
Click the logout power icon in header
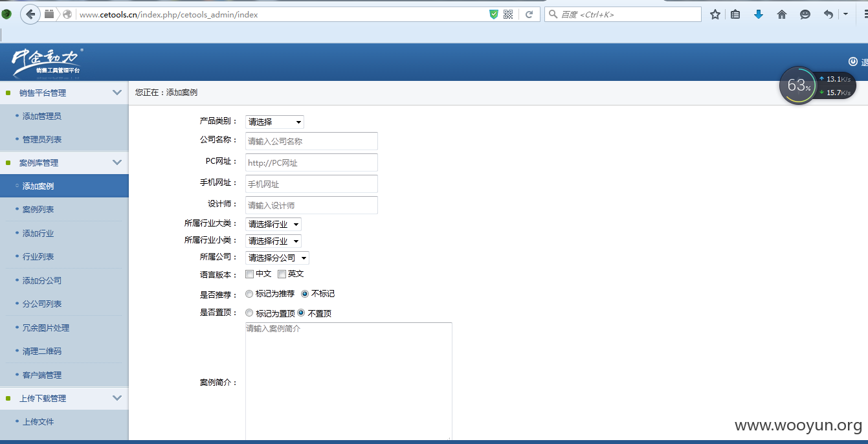click(x=852, y=61)
